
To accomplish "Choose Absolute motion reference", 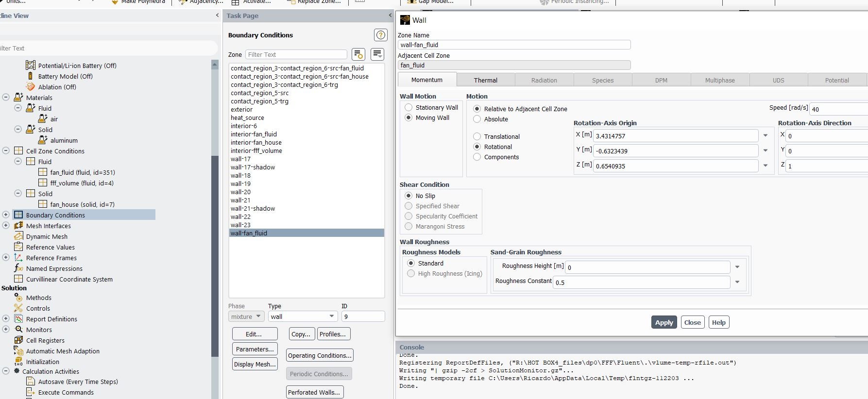I will pyautogui.click(x=477, y=119).
